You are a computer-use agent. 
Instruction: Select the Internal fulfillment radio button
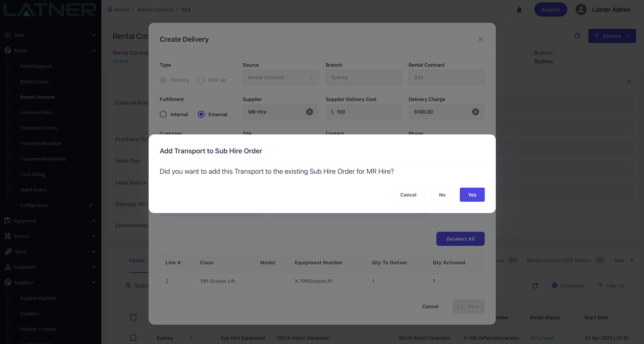point(163,114)
